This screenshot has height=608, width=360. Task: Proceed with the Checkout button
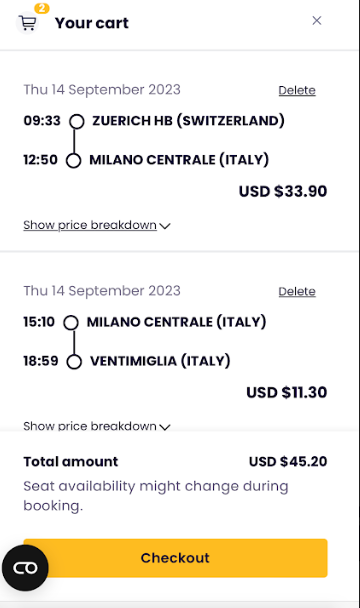(175, 558)
